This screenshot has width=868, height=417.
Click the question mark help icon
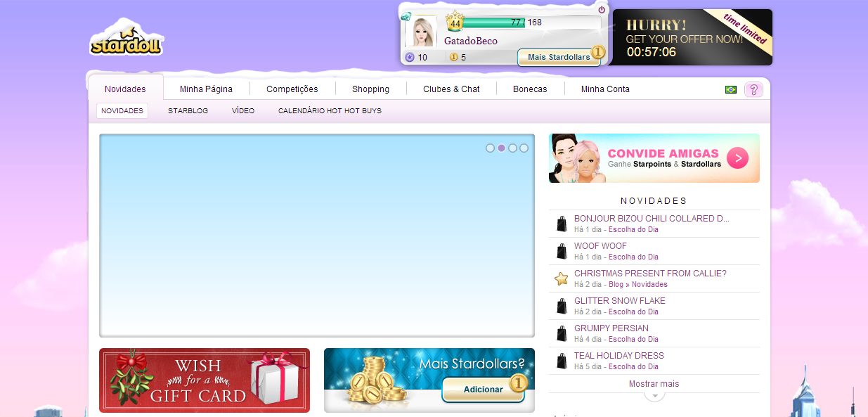753,89
